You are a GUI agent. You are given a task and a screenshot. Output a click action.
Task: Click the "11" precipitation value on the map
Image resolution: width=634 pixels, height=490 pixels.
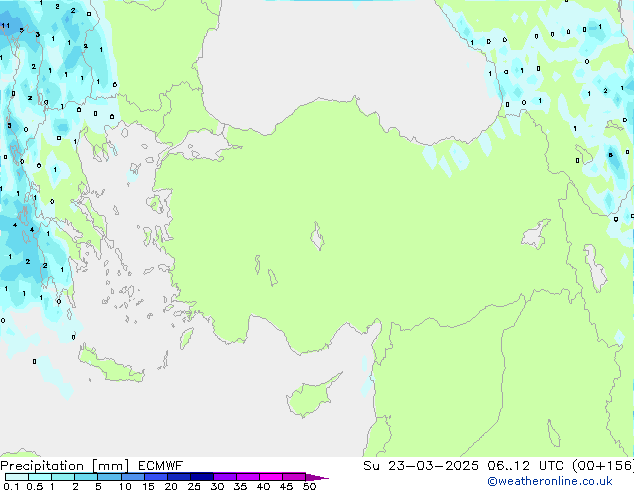[6, 26]
